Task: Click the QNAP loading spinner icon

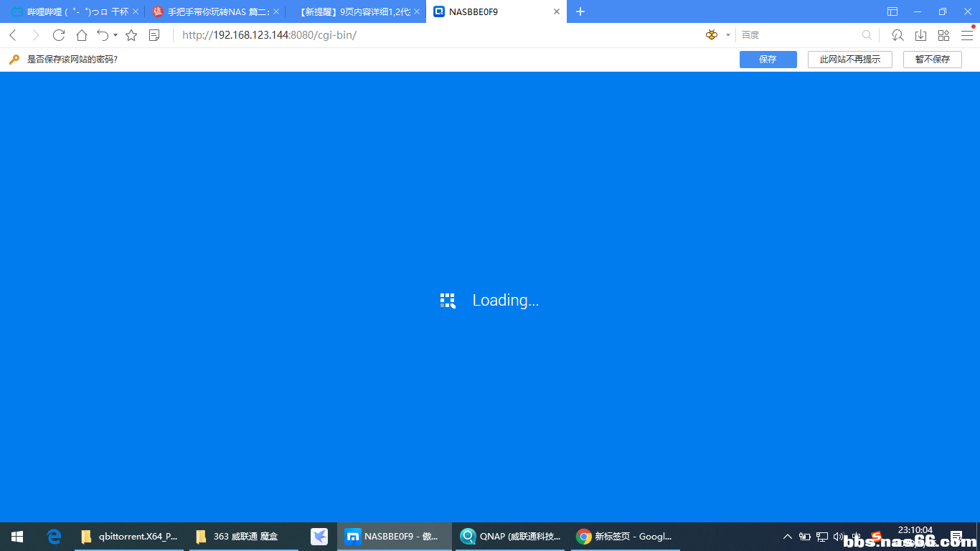Action: pyautogui.click(x=448, y=301)
